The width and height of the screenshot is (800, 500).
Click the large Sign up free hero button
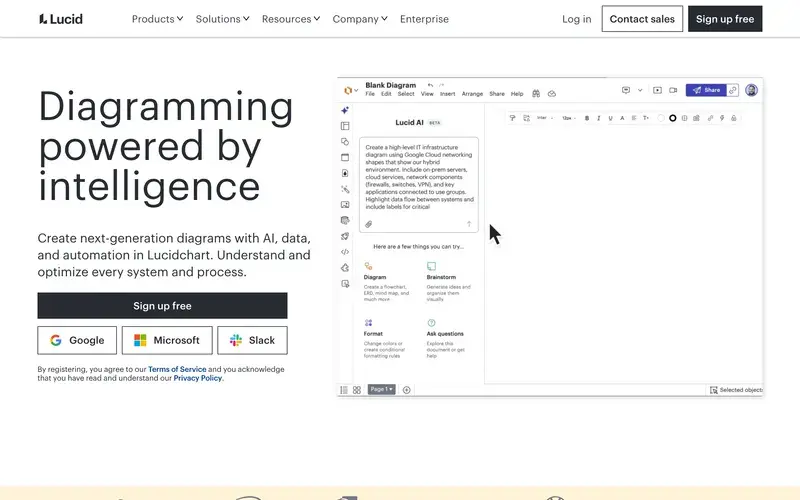pyautogui.click(x=162, y=306)
